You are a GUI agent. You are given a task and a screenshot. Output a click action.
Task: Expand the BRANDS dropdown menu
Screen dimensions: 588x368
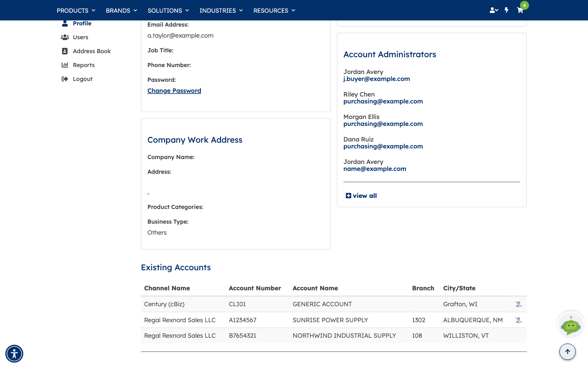pos(121,10)
